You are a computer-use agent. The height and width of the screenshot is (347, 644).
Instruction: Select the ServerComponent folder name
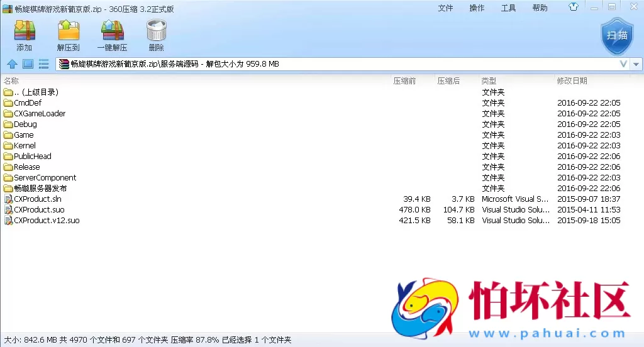click(x=45, y=177)
